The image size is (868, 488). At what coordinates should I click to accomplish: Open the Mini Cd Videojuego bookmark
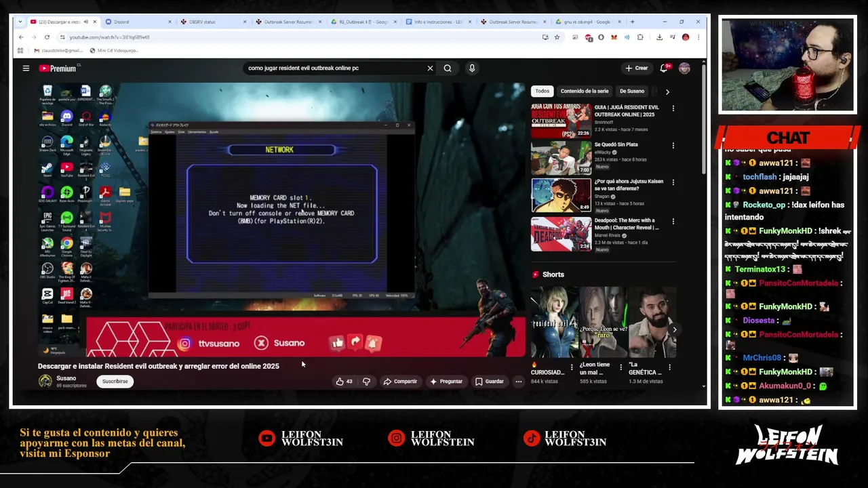113,50
